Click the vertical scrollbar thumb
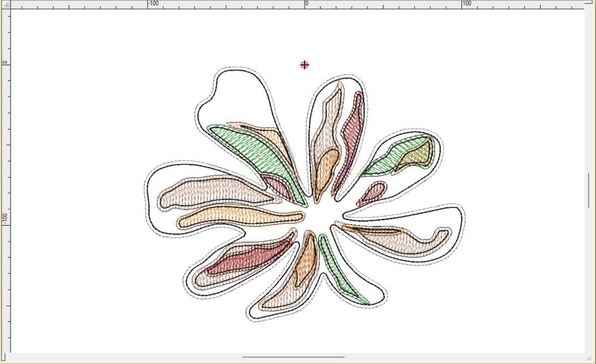 click(x=589, y=190)
